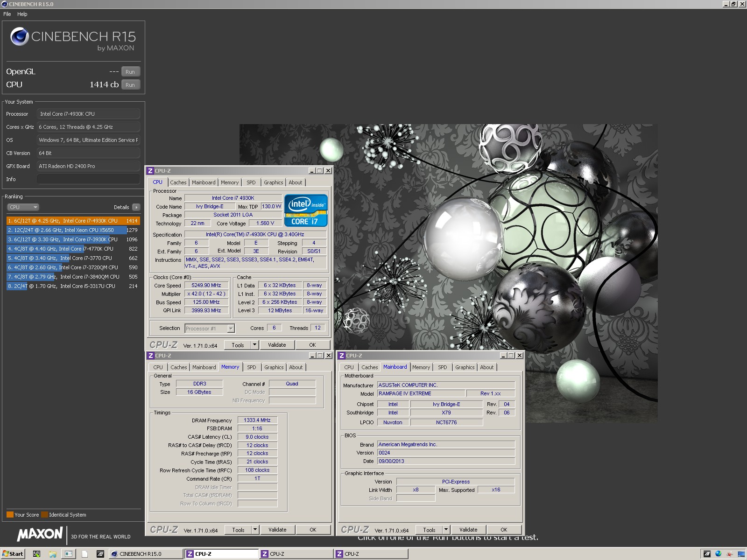
Task: Select the Mainboard tab in the top CPU-Z window
Action: pos(204,182)
